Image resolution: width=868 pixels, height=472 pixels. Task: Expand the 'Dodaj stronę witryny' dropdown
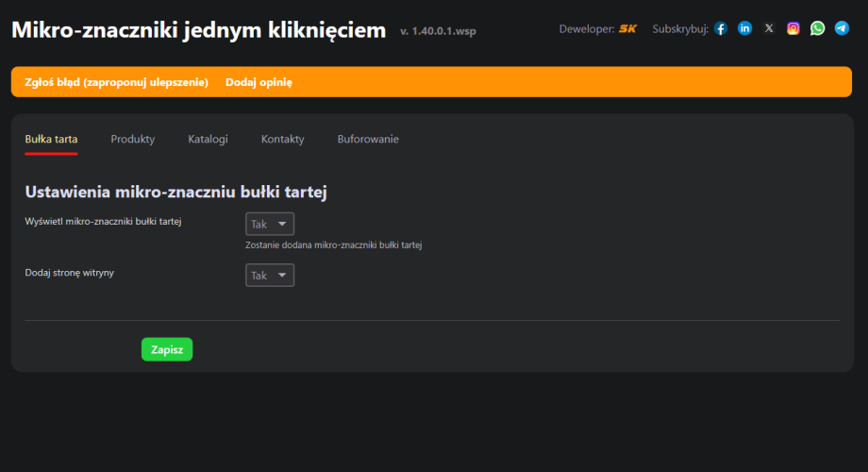click(x=270, y=275)
